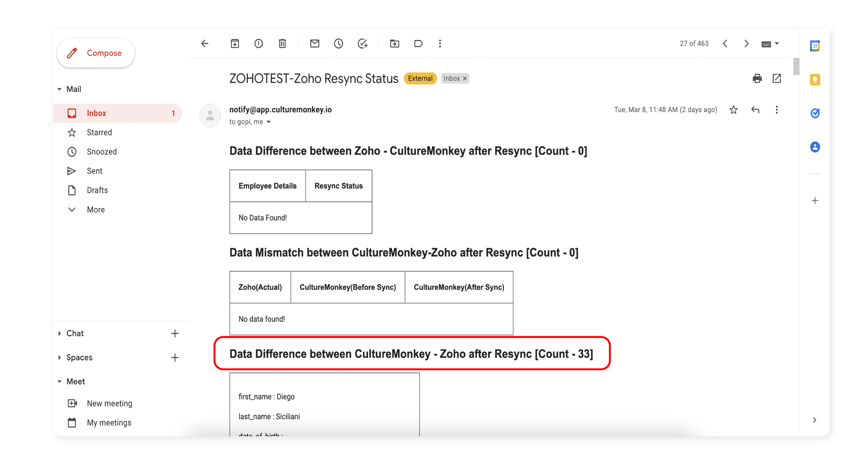Click the timestamp 'Tue, Mar 8, 11:48 AM'

pyautogui.click(x=646, y=110)
